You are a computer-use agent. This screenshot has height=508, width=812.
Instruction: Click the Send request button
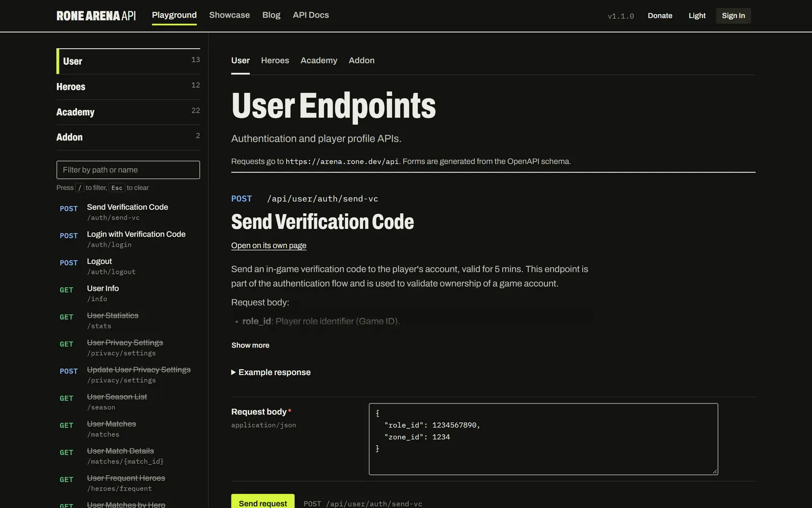[x=263, y=502]
